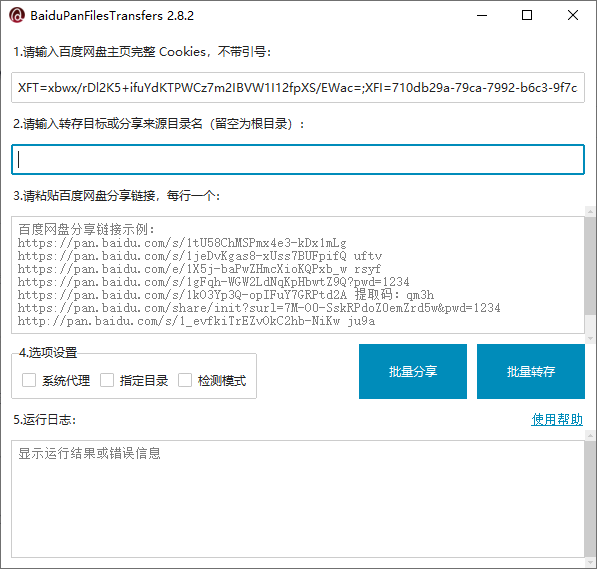
Task: Click the run log scrollbar down arrow
Action: (591, 563)
